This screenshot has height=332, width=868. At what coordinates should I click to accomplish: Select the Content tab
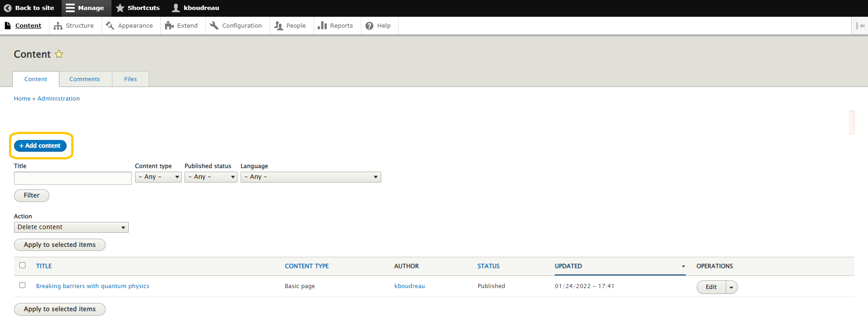pos(36,79)
